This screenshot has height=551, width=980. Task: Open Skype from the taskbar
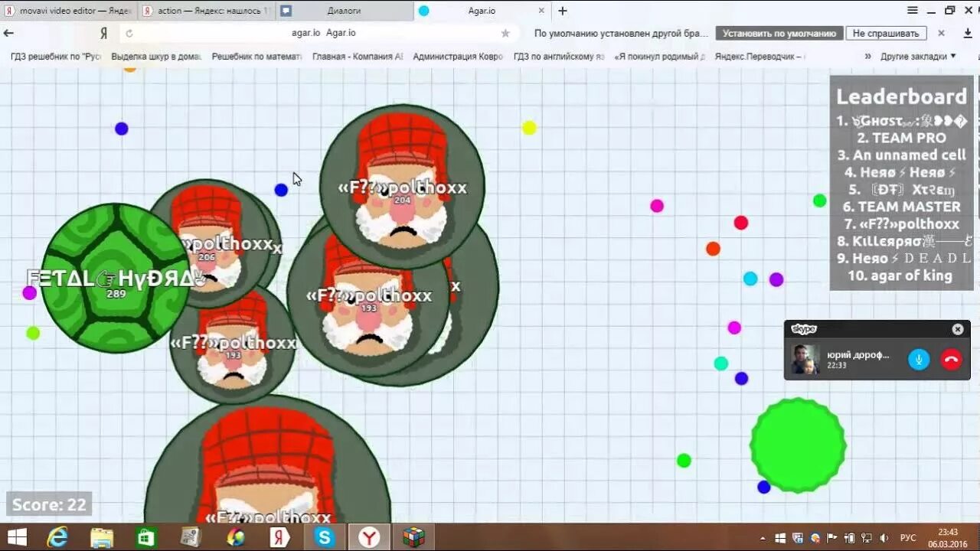[325, 537]
